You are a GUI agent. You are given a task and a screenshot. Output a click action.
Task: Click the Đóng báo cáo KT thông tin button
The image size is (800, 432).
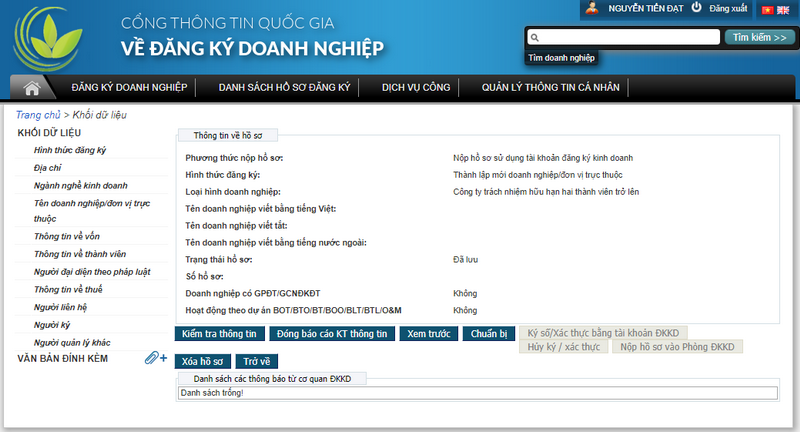332,334
